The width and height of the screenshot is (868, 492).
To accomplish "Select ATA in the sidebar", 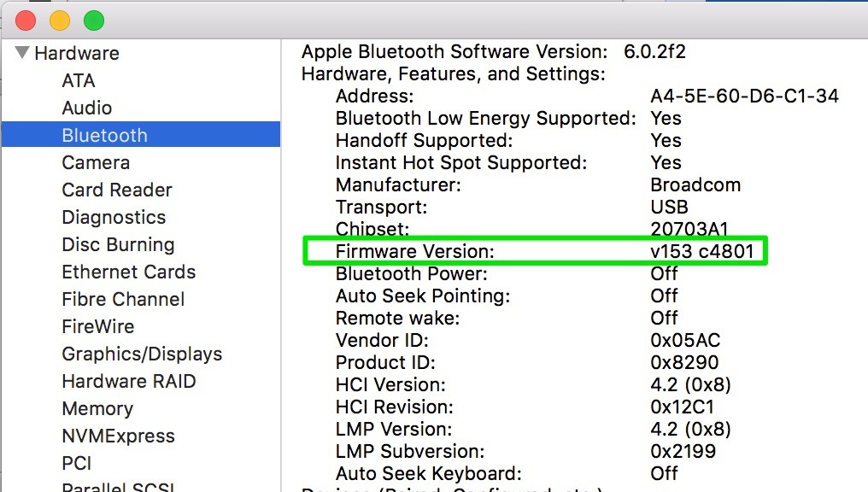I will click(79, 81).
